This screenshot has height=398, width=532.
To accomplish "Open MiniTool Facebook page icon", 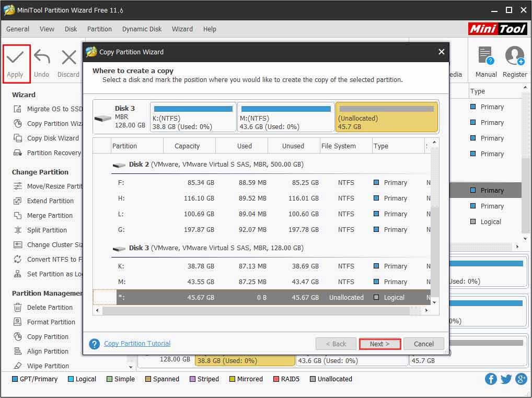I will pyautogui.click(x=491, y=379).
